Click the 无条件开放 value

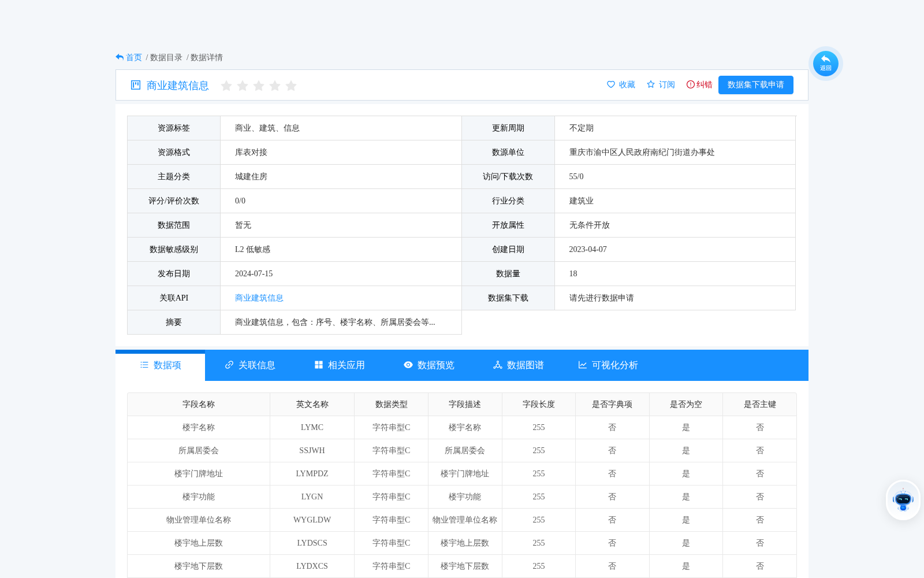pos(589,225)
